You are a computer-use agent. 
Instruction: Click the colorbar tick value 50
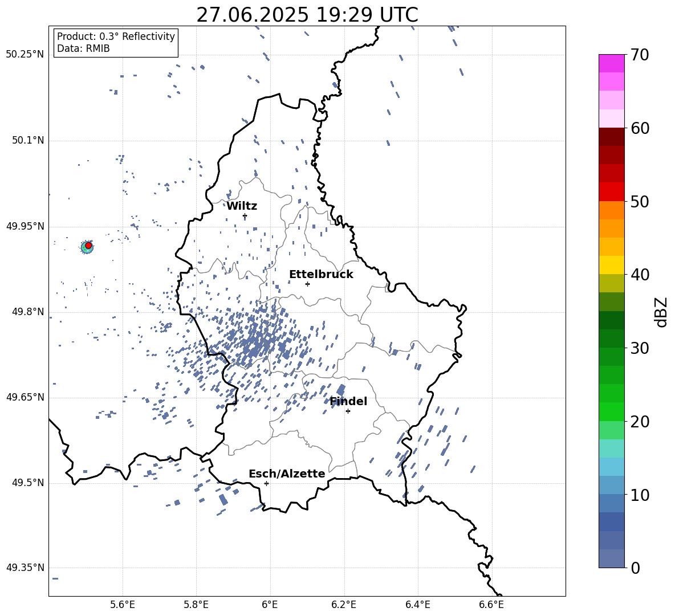(x=640, y=201)
